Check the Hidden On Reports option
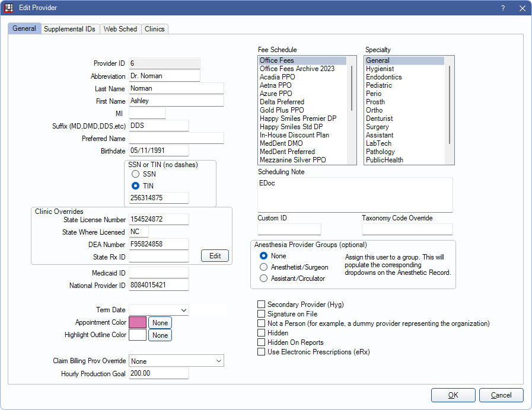 point(261,342)
